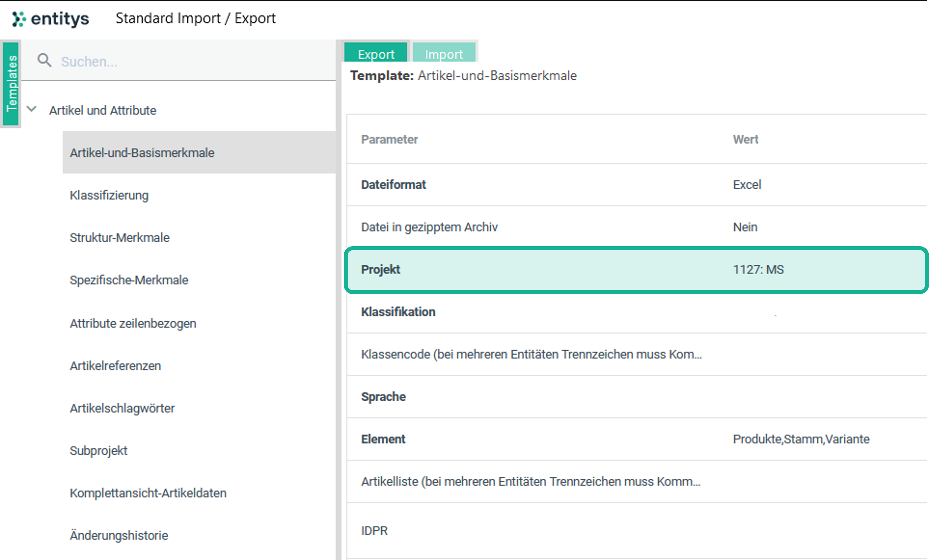The image size is (929, 560).
Task: Open the vertical Templates side tab
Action: [11, 83]
